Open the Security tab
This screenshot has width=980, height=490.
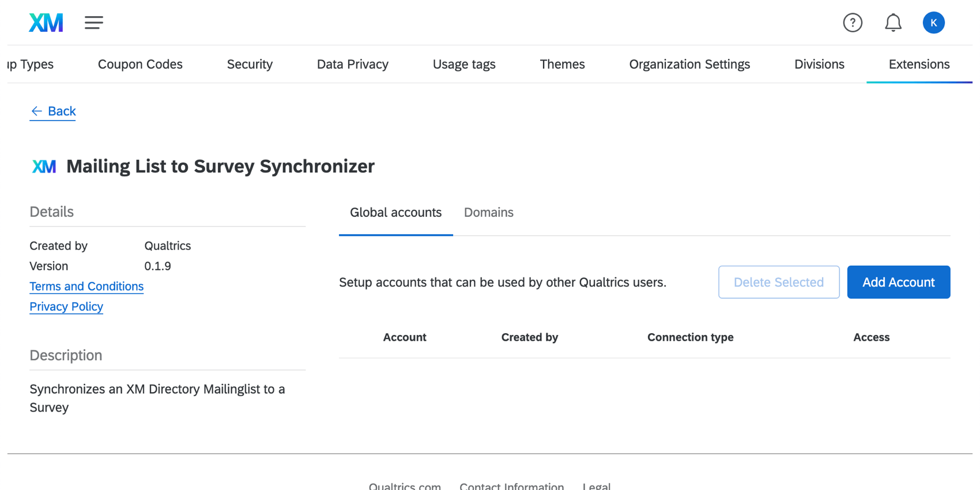tap(250, 65)
